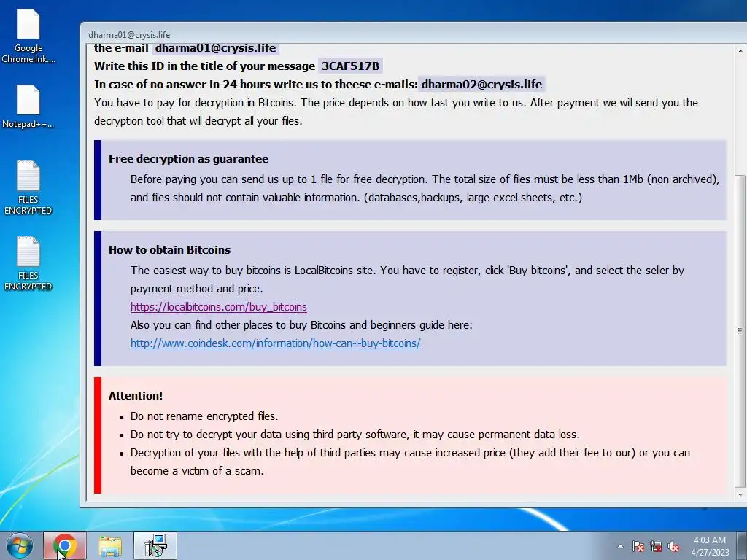The height and width of the screenshot is (560, 747).
Task: Click the window title dharma01@crysis.life
Action: coord(129,35)
